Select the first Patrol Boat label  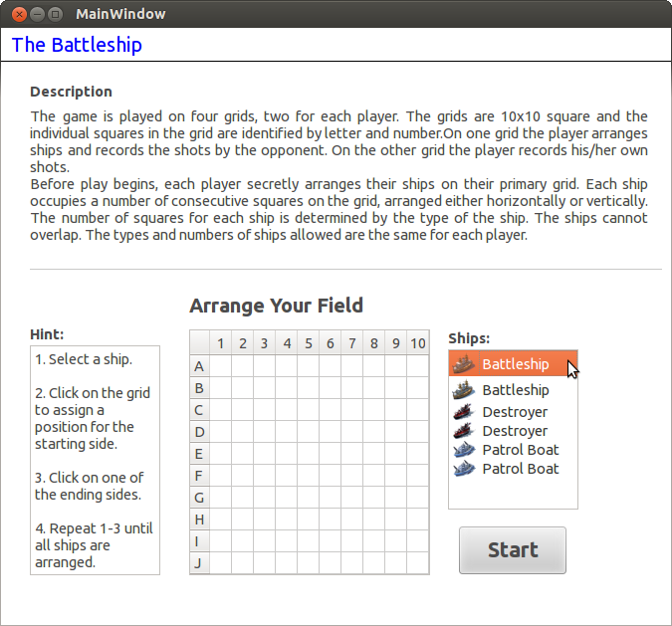click(x=521, y=450)
